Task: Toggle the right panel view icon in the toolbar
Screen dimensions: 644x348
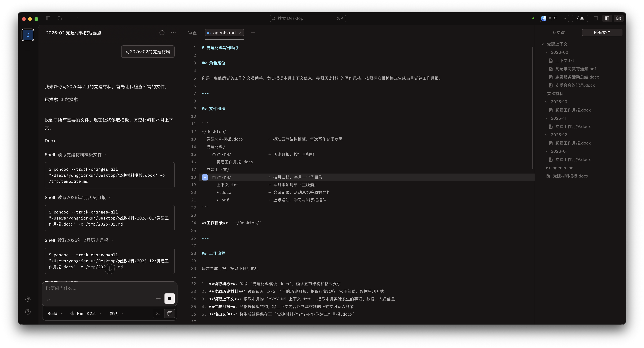Action: pyautogui.click(x=607, y=18)
